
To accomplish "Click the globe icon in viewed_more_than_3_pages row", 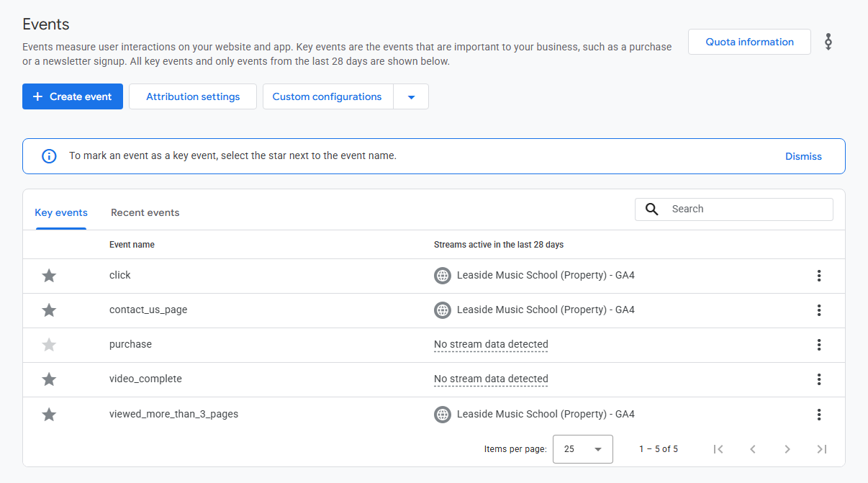I will [x=443, y=415].
